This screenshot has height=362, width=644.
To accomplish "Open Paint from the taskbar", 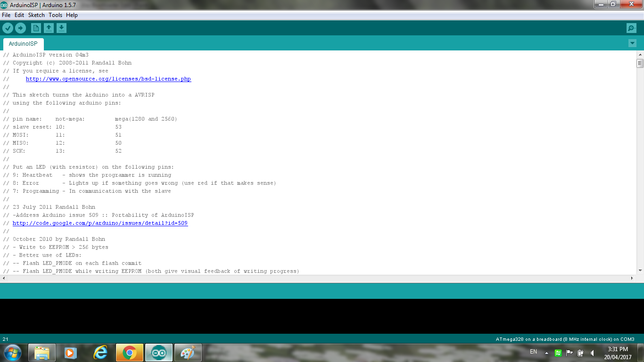I will 188,353.
